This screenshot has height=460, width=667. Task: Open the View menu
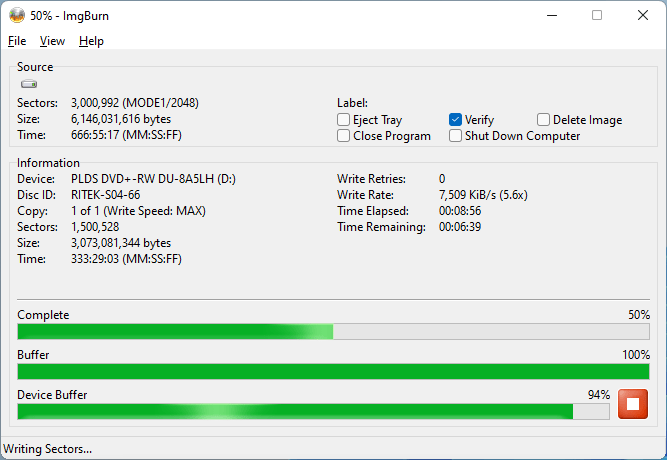(52, 41)
